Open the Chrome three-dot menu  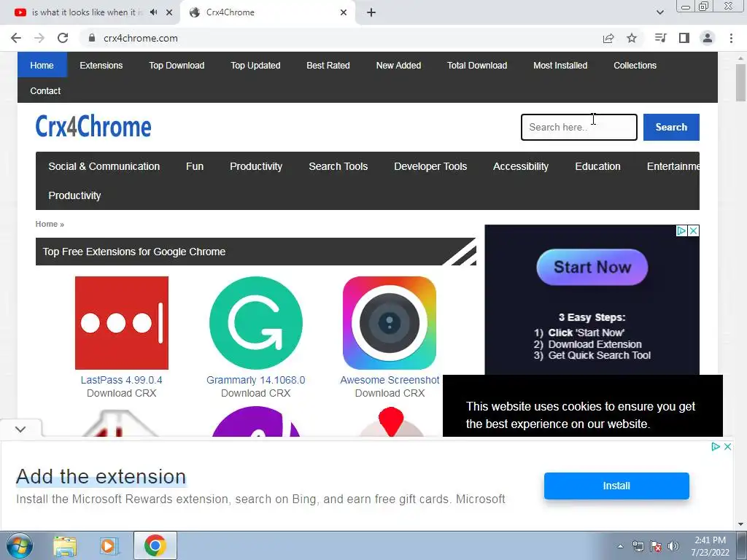[731, 38]
